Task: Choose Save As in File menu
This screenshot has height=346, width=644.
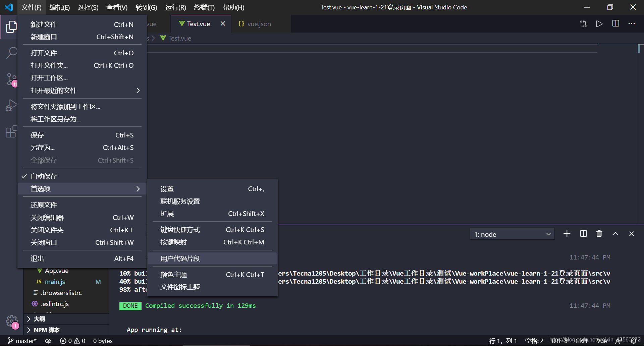Action: [x=82, y=148]
